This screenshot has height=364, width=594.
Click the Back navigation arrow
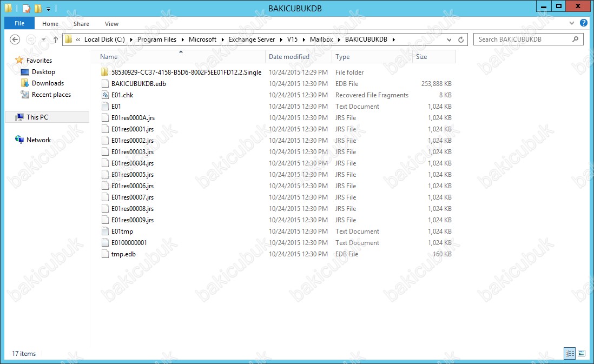[x=15, y=39]
